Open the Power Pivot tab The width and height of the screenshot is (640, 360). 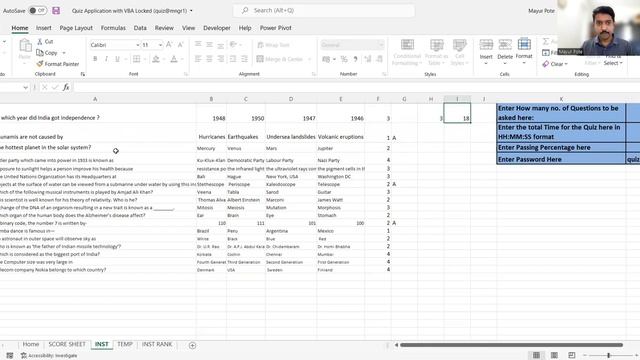[276, 28]
